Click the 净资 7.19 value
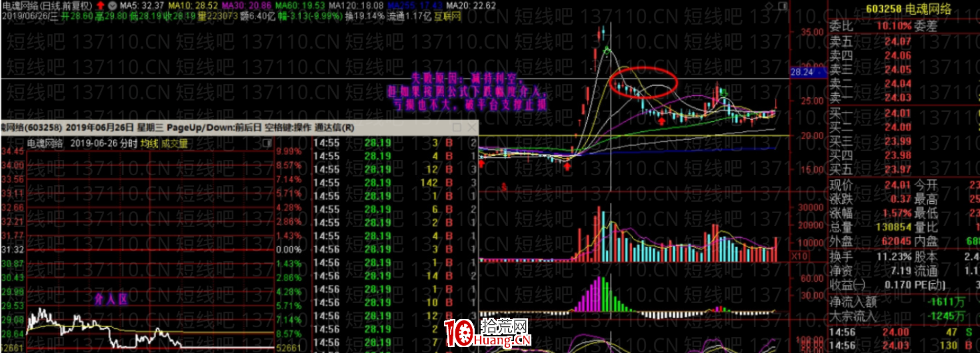This screenshot has height=353, width=980. point(901,270)
